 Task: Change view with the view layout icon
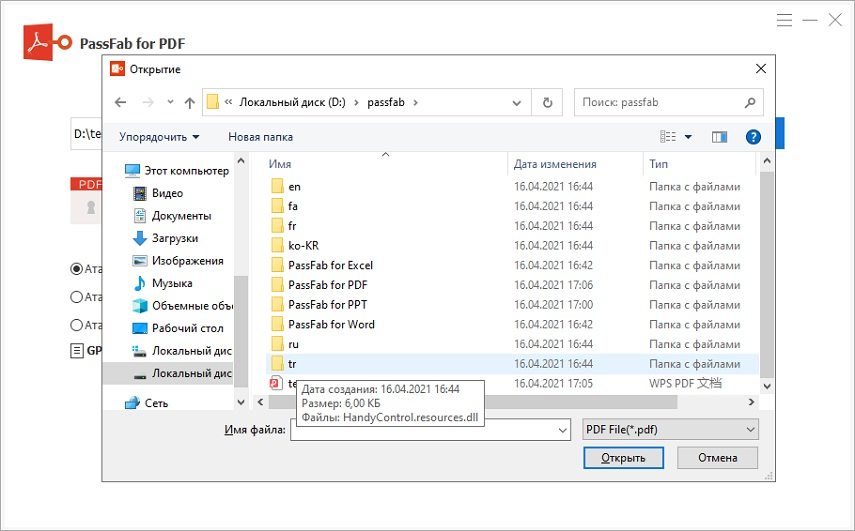(668, 137)
